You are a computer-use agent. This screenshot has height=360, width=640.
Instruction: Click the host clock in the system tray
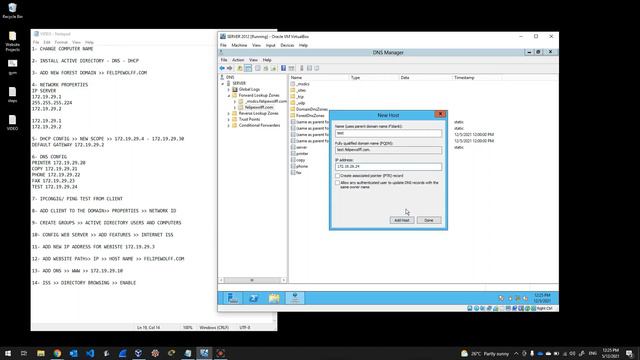(611, 353)
